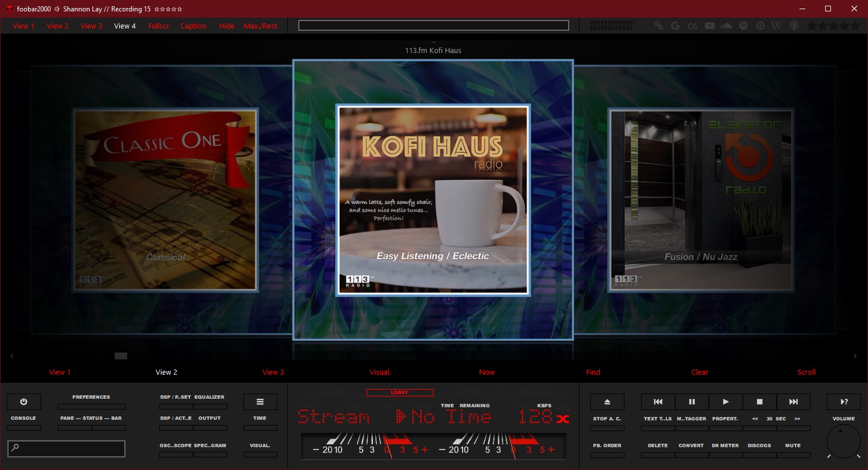Screen dimensions: 868x470
Task: Pause playback with the pause button
Action: click(692, 402)
